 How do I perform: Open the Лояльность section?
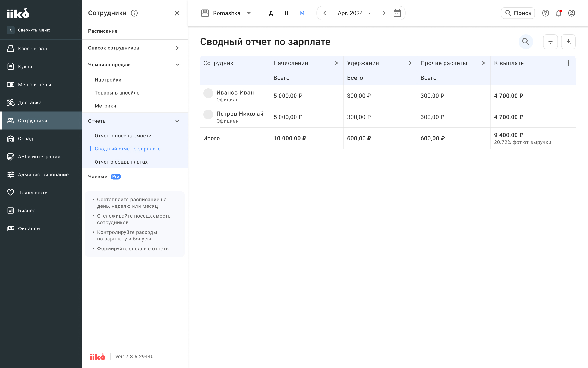click(x=41, y=192)
